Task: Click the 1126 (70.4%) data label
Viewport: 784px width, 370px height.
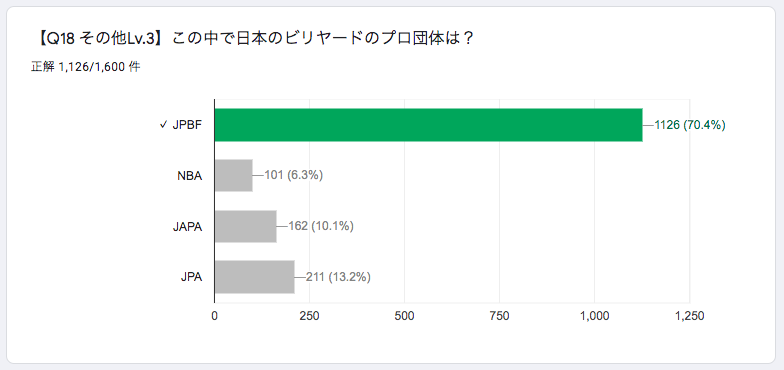Action: 690,125
